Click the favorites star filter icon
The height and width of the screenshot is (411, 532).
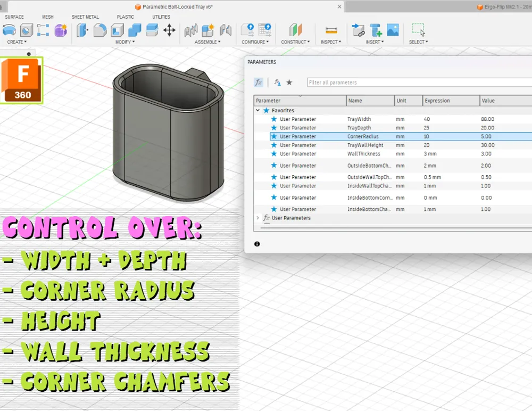(289, 82)
